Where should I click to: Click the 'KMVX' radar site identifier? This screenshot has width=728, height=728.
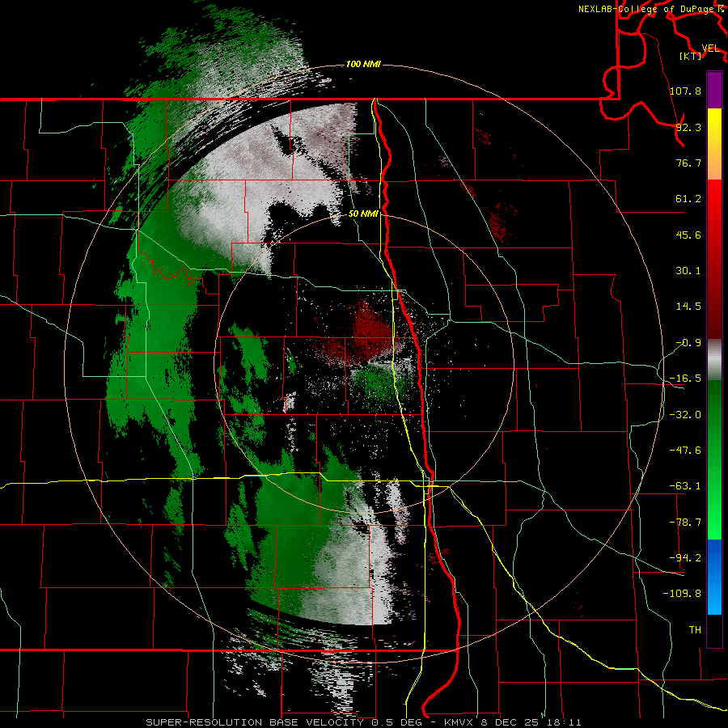coord(460,722)
